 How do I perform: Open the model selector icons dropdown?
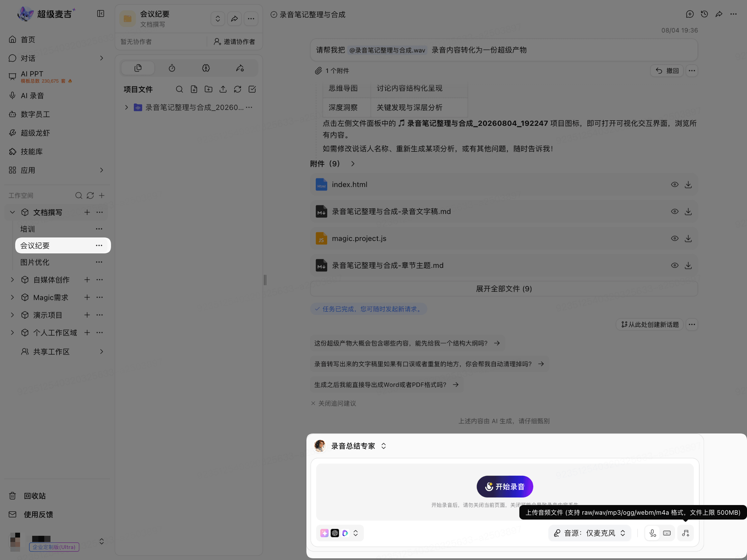pos(340,533)
